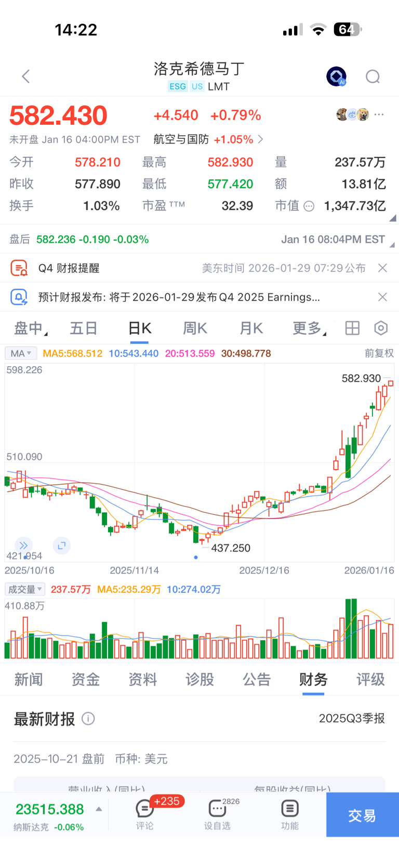Dismiss the Q4 财报提醒 banner

click(382, 268)
